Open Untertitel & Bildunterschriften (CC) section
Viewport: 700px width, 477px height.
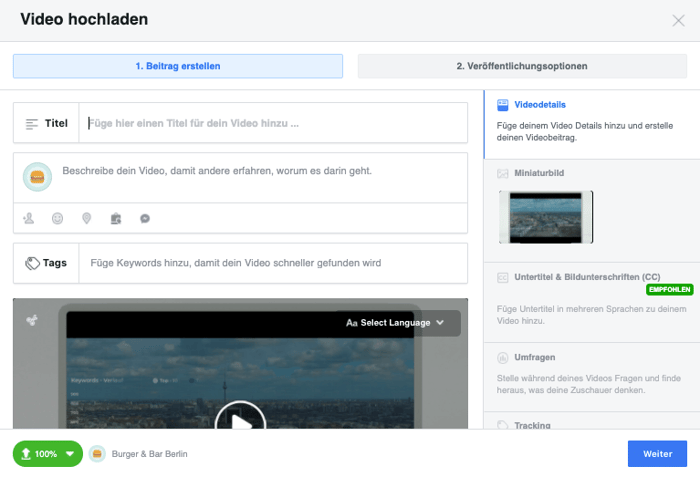coord(592,302)
